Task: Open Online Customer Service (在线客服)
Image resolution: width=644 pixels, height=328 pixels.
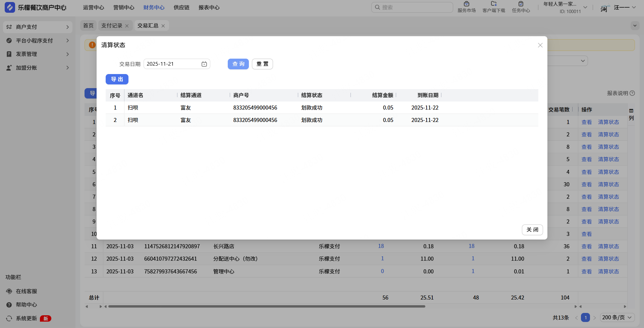Action: 26,291
